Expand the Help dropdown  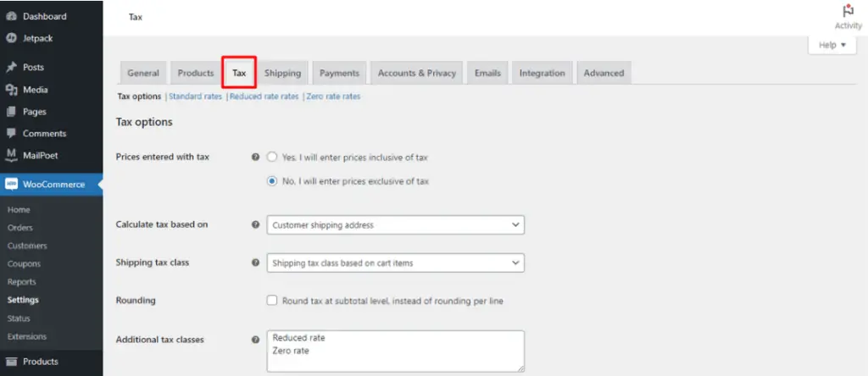click(x=832, y=45)
